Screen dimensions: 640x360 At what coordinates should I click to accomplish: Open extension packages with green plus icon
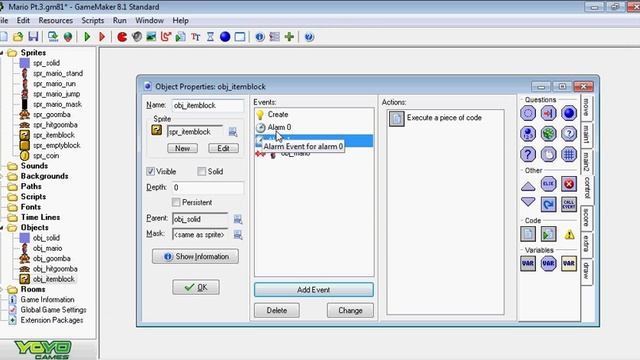(x=289, y=37)
